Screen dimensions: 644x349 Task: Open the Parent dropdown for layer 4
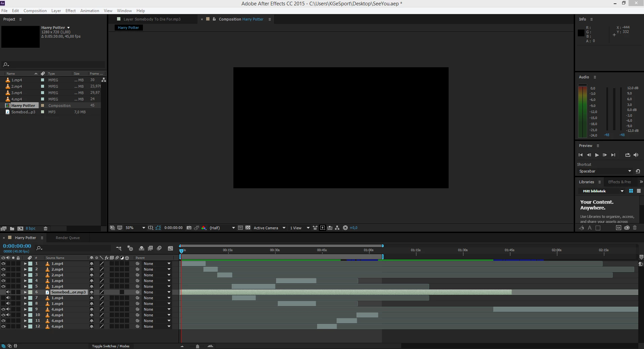tap(157, 281)
